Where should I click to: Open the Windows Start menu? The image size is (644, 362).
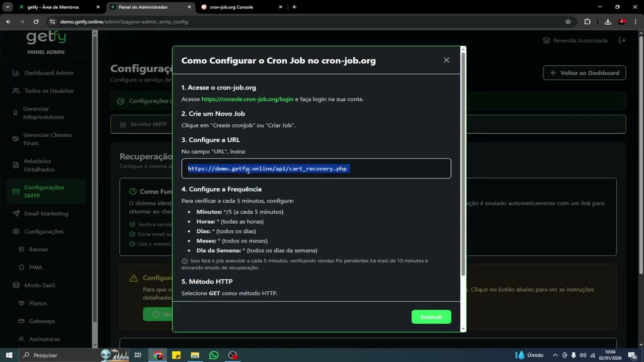point(9,355)
